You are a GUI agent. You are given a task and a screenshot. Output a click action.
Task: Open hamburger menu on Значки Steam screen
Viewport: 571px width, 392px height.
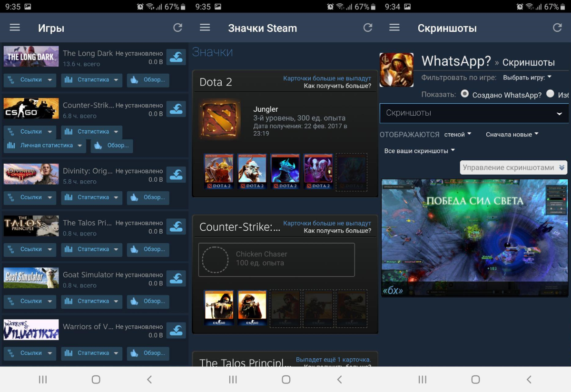[x=205, y=28]
